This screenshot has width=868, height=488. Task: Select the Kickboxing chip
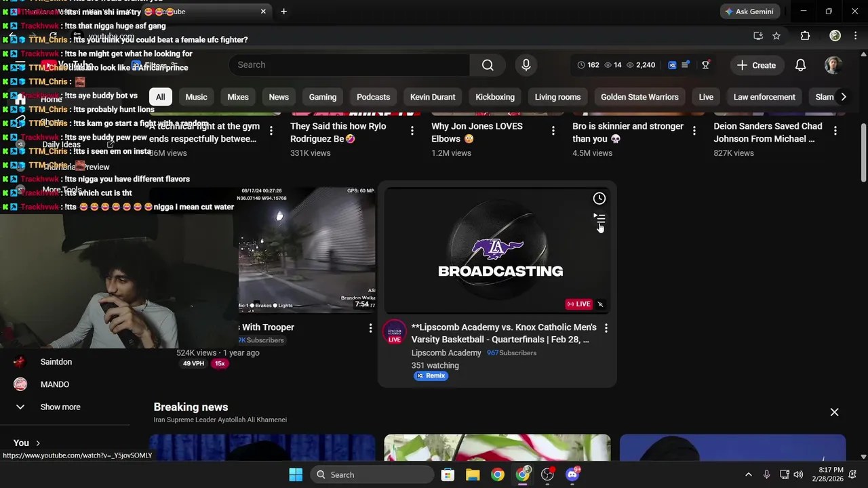[x=495, y=97]
